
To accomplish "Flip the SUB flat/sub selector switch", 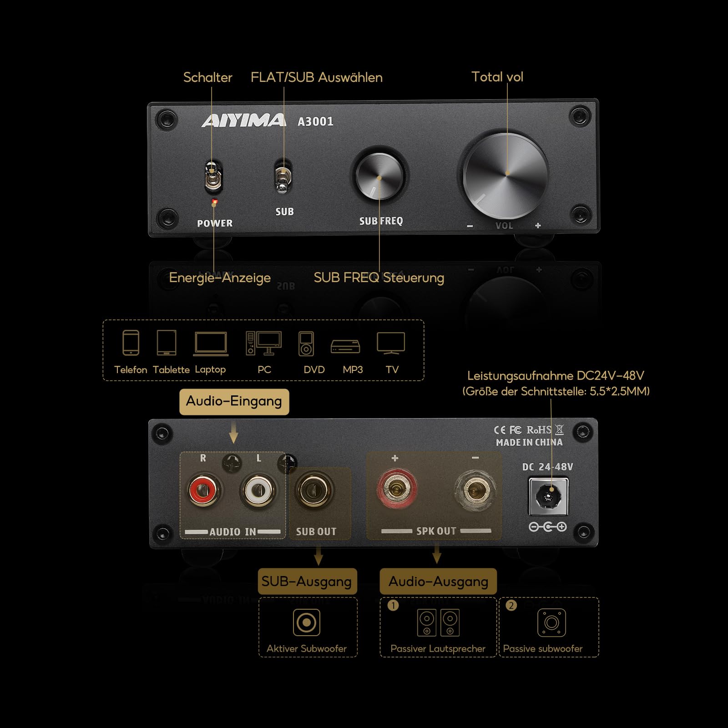I will 283,177.
